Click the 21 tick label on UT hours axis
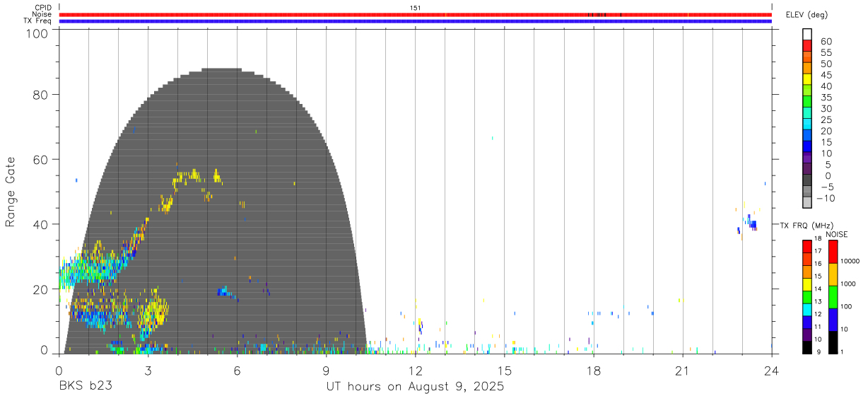Screen dimensions: 868x401 click(682, 371)
